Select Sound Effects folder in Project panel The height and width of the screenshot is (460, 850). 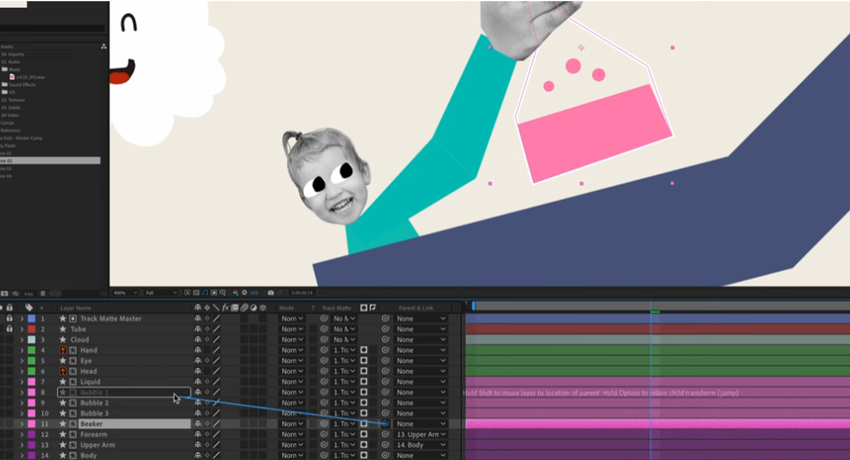tap(22, 85)
